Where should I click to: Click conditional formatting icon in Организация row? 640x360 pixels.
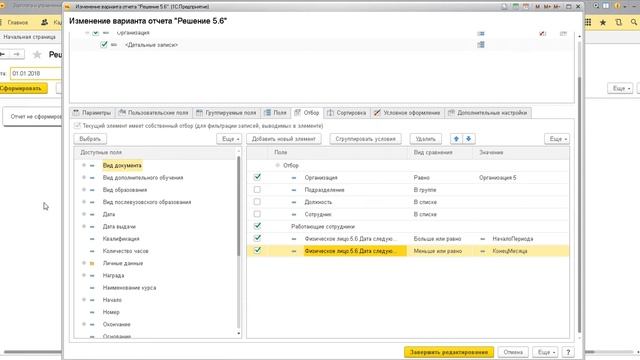542,33
